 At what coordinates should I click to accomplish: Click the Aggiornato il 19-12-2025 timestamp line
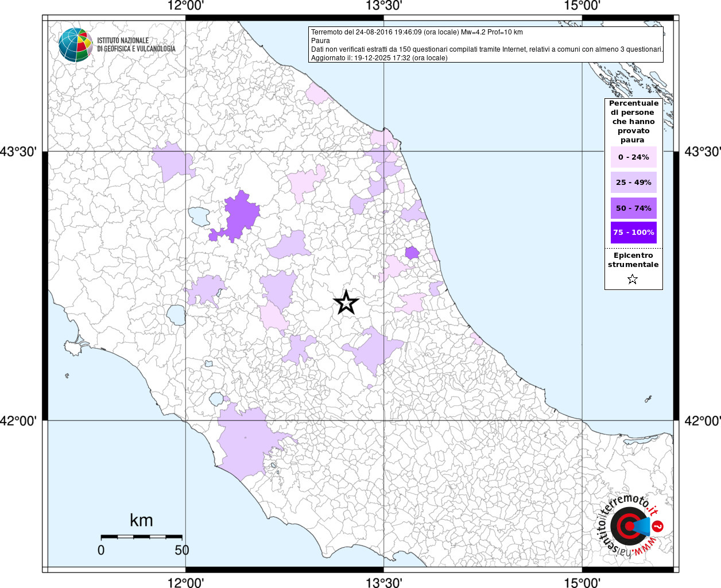(x=379, y=58)
